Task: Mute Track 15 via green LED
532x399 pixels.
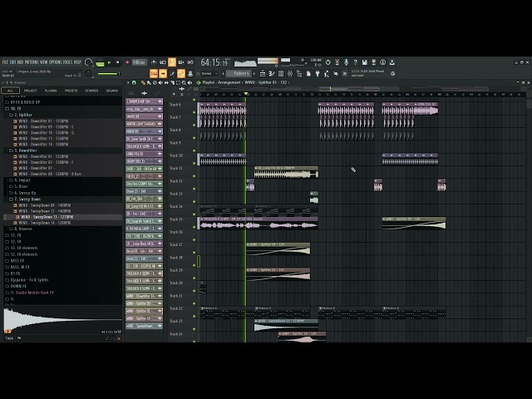Action: 195,227
